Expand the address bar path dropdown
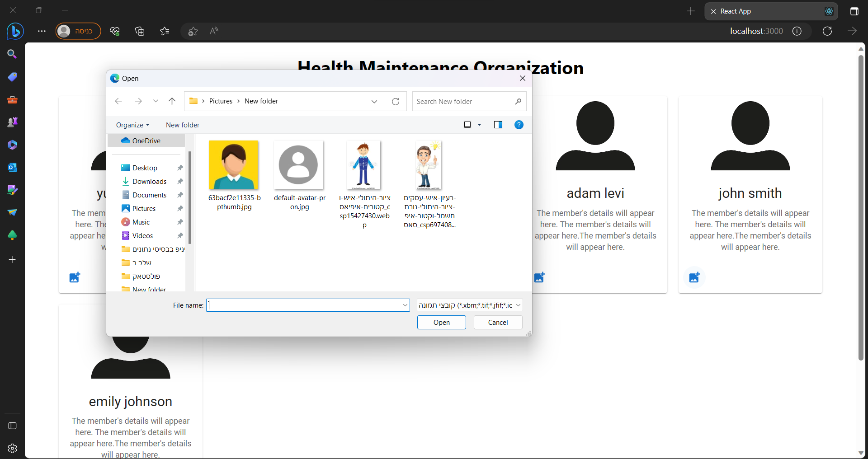Screen dimensions: 868x459 pyautogui.click(x=374, y=102)
